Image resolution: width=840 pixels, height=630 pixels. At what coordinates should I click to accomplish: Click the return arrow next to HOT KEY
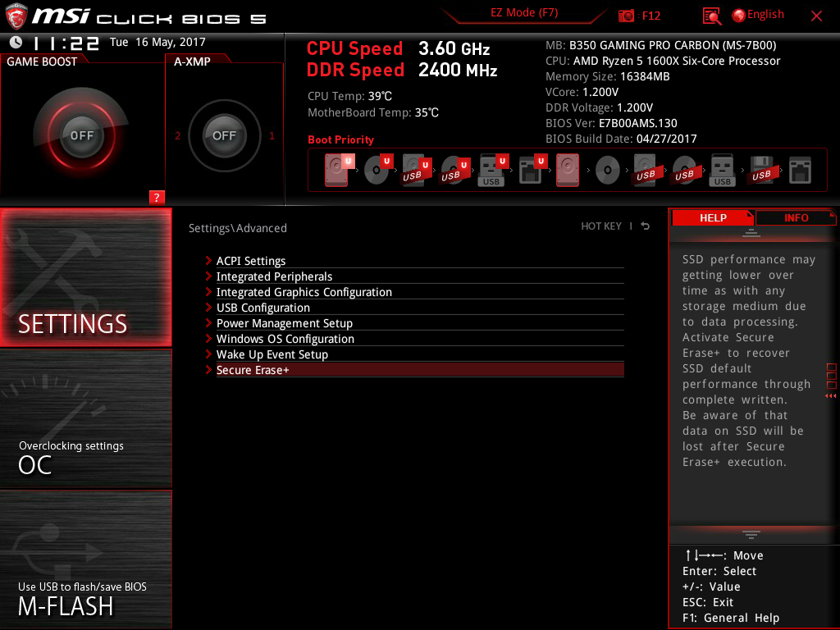645,226
